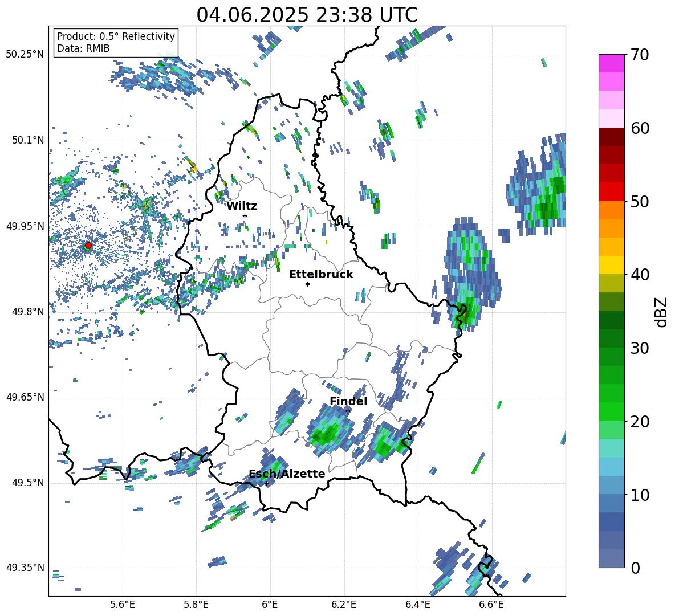Click the 6.6°E longitude label

491,605
